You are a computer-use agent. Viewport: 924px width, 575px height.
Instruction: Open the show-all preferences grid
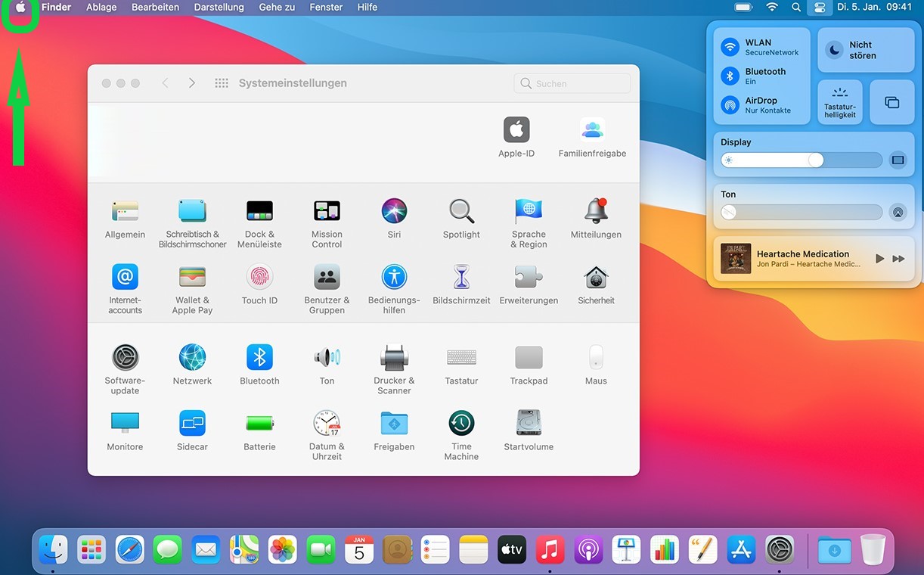tap(222, 83)
